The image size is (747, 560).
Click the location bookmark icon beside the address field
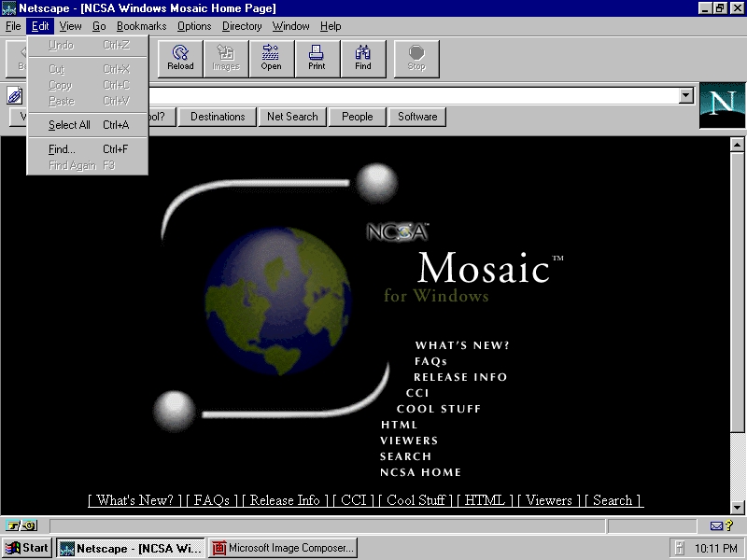[x=15, y=95]
